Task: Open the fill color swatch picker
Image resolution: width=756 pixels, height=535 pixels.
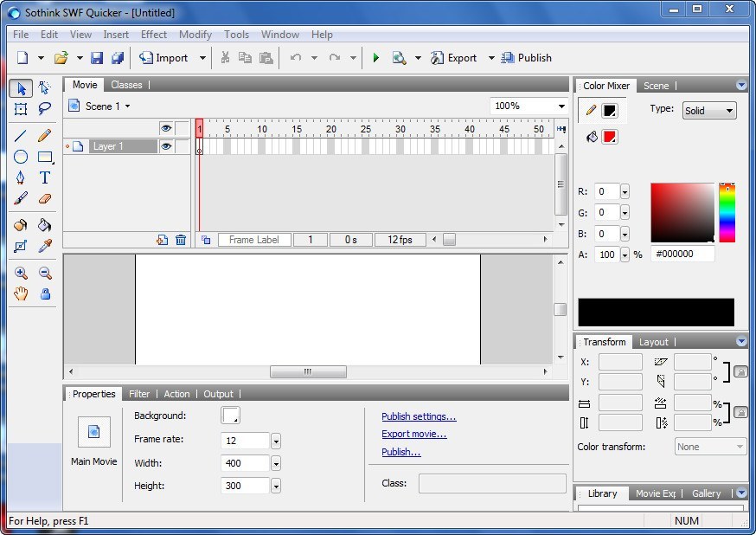Action: point(612,136)
